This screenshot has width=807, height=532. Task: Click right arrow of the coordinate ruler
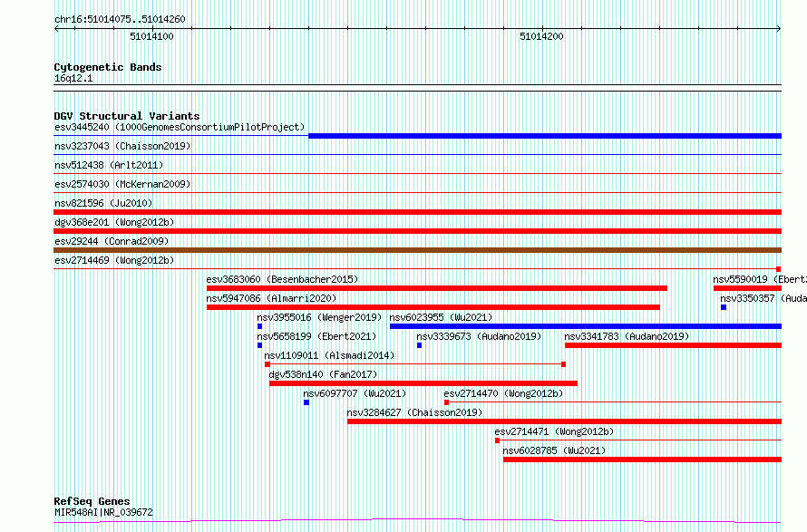(779, 29)
